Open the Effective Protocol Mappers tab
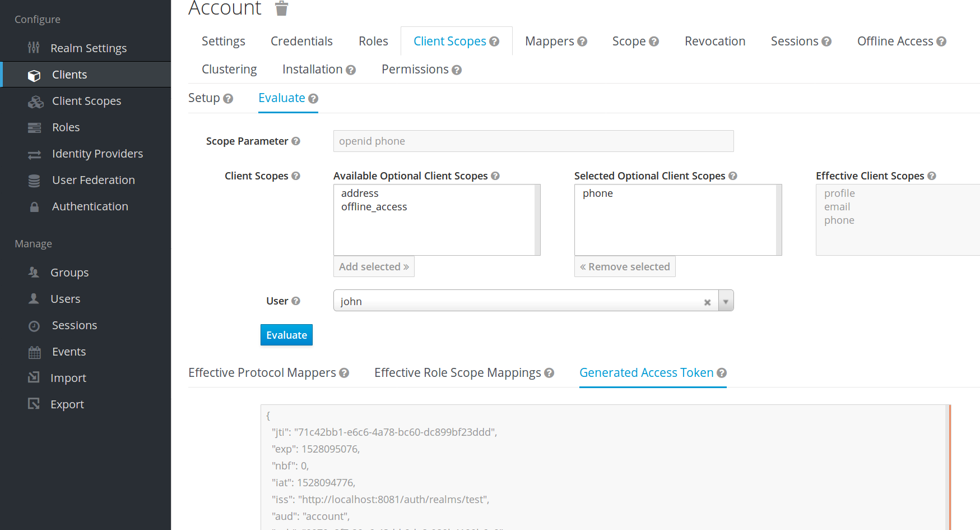This screenshot has width=980, height=530. click(262, 373)
